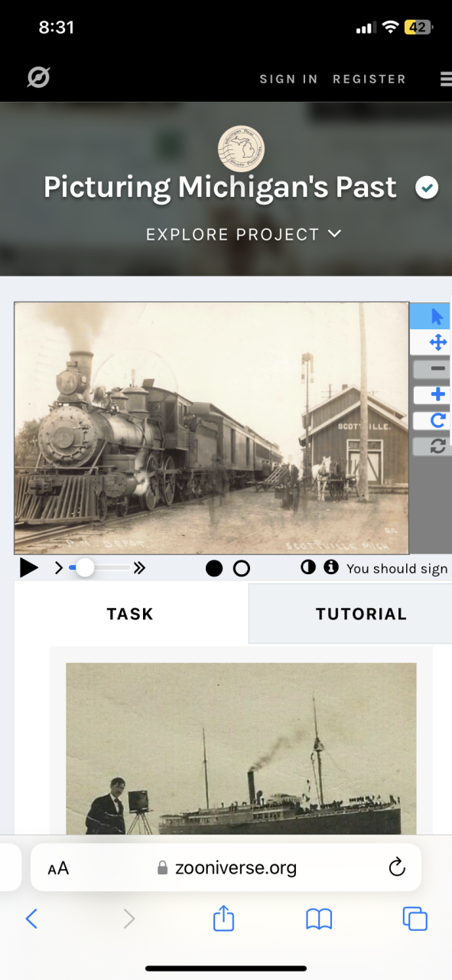Viewport: 452px width, 980px height.
Task: Select the first frame filled dot
Action: point(214,568)
